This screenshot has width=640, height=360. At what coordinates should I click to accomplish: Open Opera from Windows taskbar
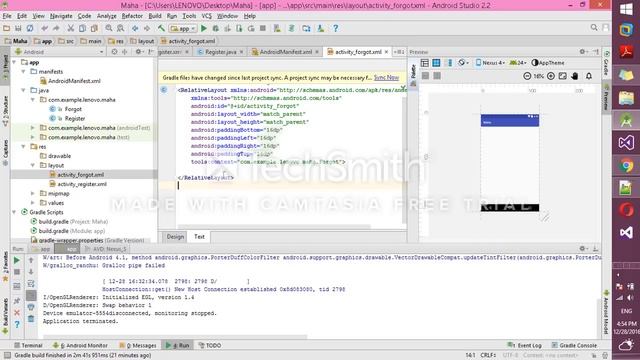(x=626, y=209)
